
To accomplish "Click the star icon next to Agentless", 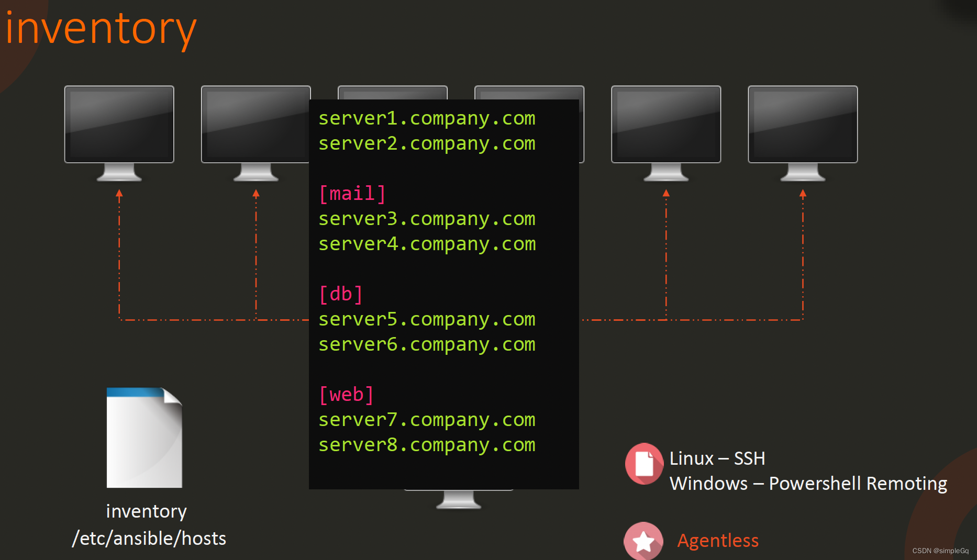I will (x=643, y=541).
